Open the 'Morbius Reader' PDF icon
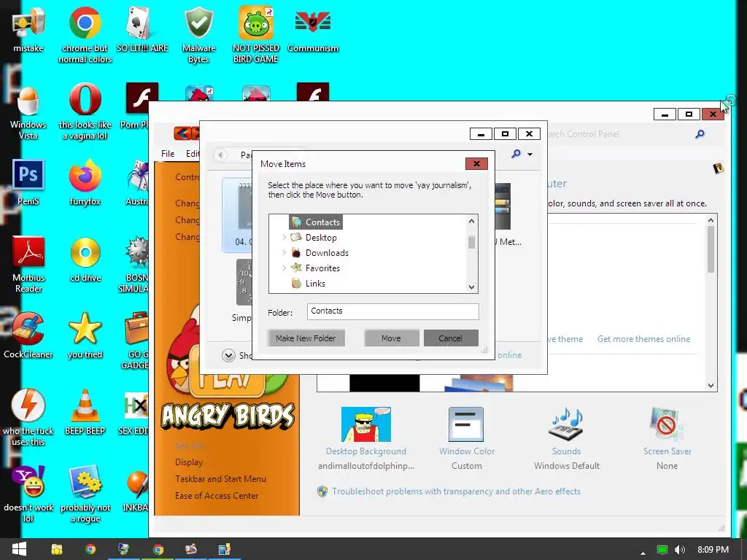The width and height of the screenshot is (747, 560). 28,264
